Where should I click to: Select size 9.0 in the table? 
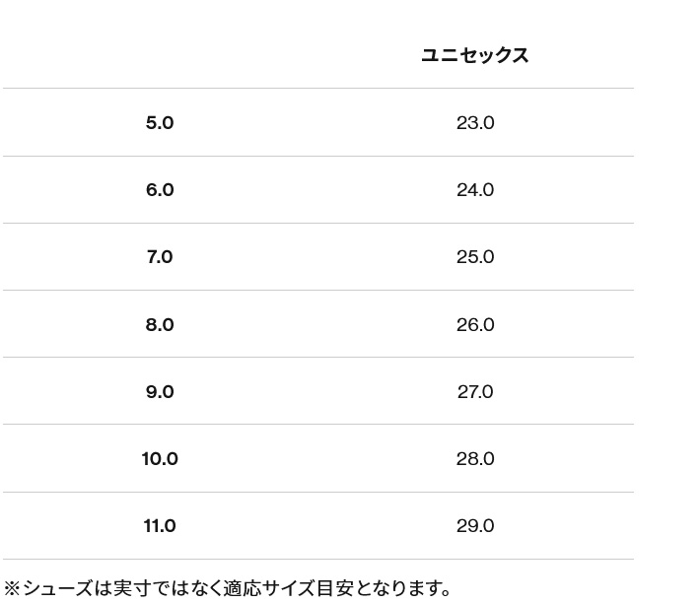[160, 392]
